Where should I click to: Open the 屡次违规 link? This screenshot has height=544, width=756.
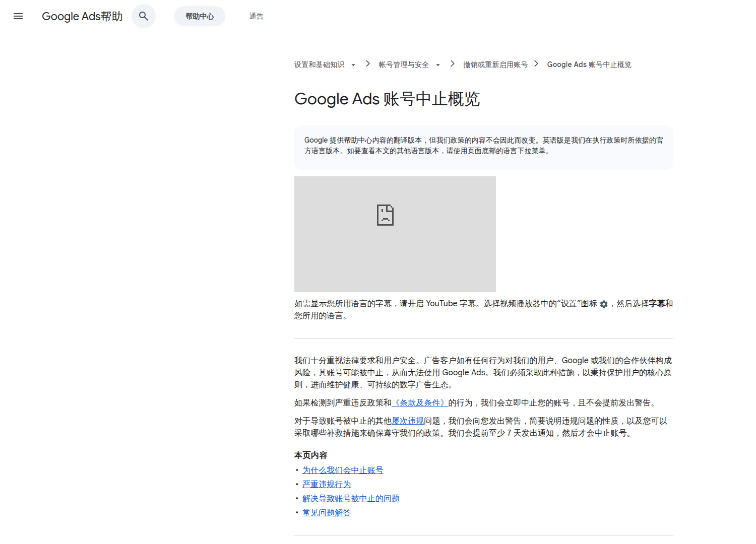(408, 421)
